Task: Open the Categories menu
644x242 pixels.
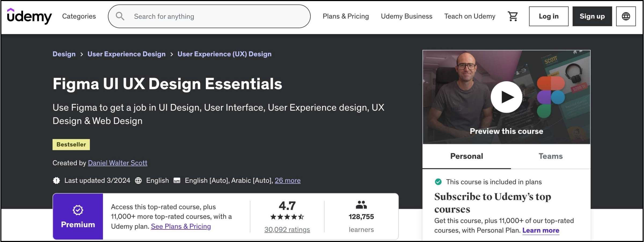Action: coord(79,16)
